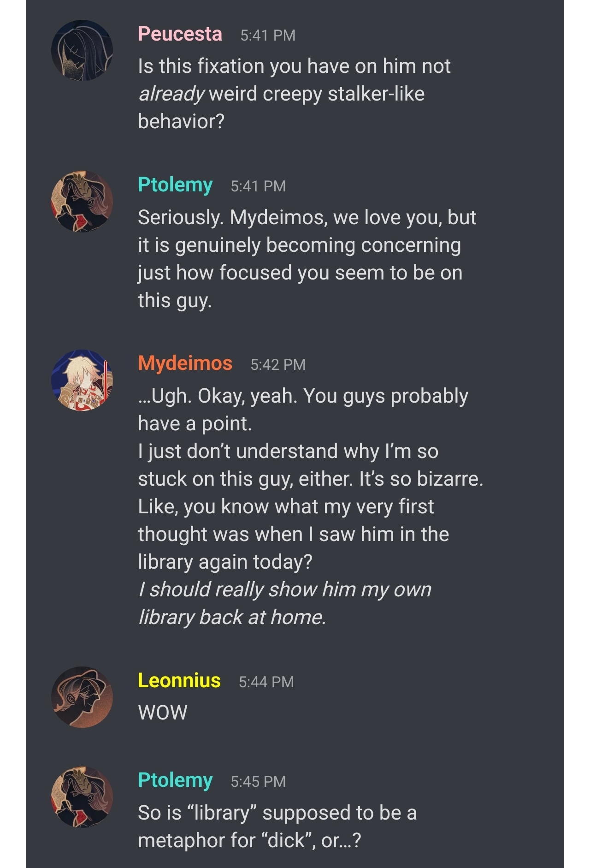Click Ptolemy's "So is library supposed" message
Viewport: 590px width, 868px height.
277,826
